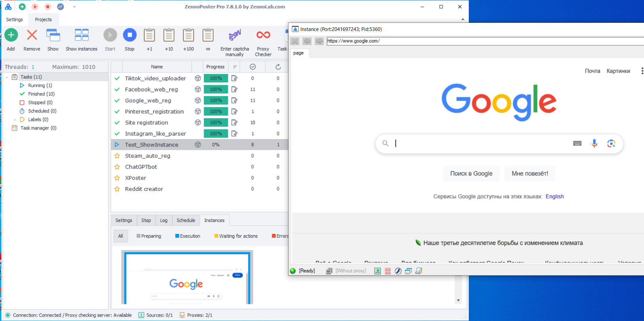Click the edit icon in Facebook_web_reg row

234,89
